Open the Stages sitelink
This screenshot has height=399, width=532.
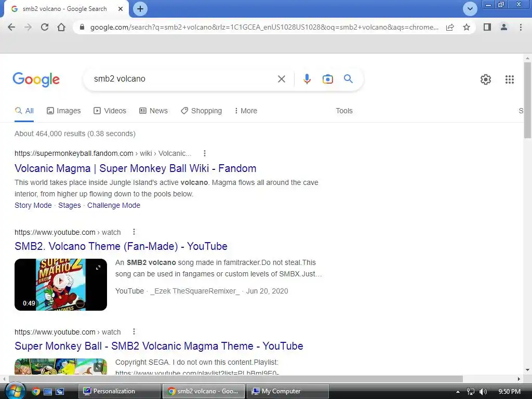click(70, 205)
